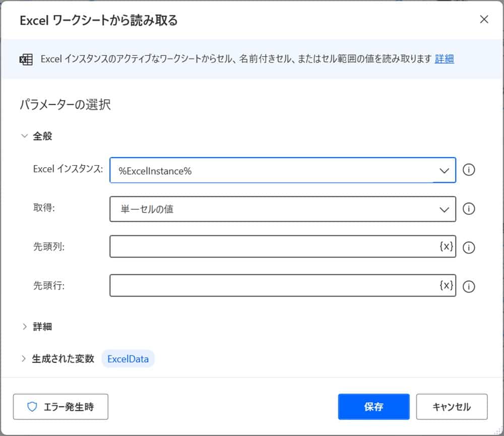The width and height of the screenshot is (504, 436).
Task: Open variable picker {x} in the 先頭列 field
Action: (446, 247)
